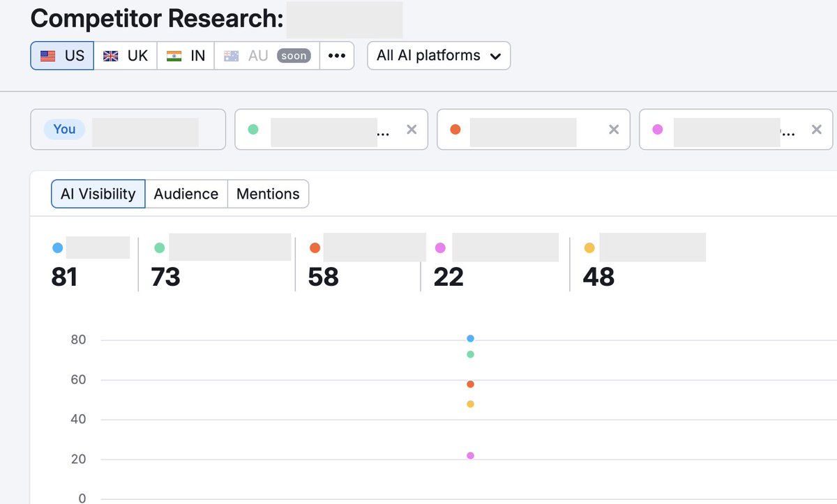Click the green-dot competitor field
The image size is (837, 504).
pyautogui.click(x=331, y=129)
